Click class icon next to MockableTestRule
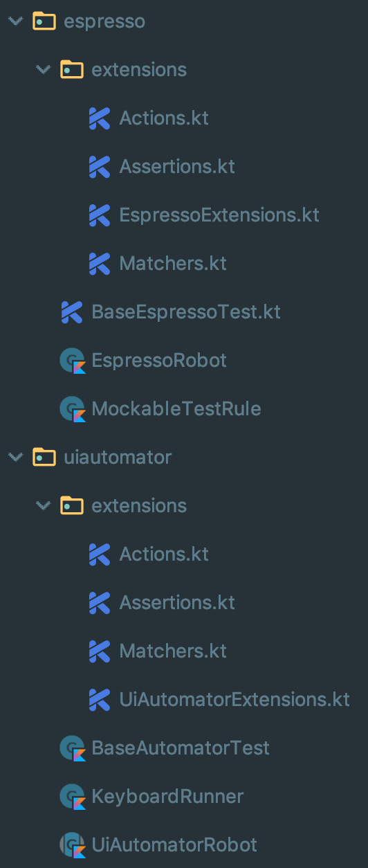Image resolution: width=368 pixels, height=868 pixels. [72, 409]
